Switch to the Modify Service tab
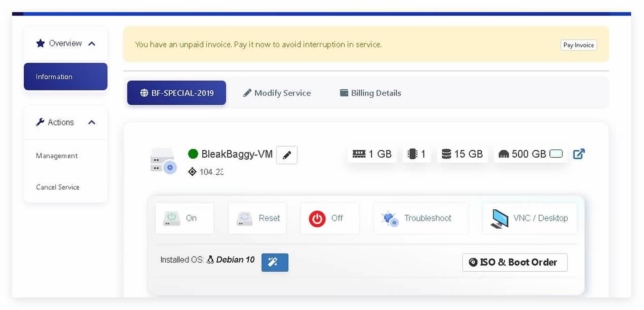644x310 pixels. [277, 93]
